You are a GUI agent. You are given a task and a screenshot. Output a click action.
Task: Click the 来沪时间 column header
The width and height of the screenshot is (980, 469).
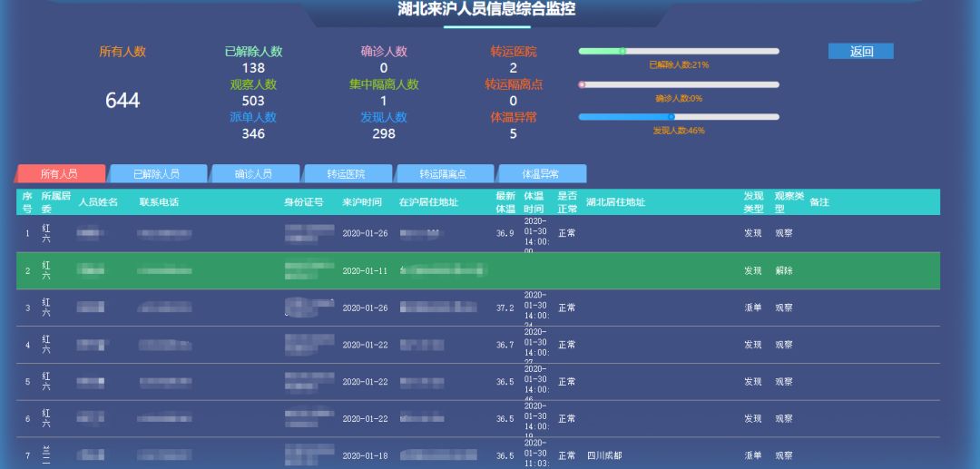362,202
